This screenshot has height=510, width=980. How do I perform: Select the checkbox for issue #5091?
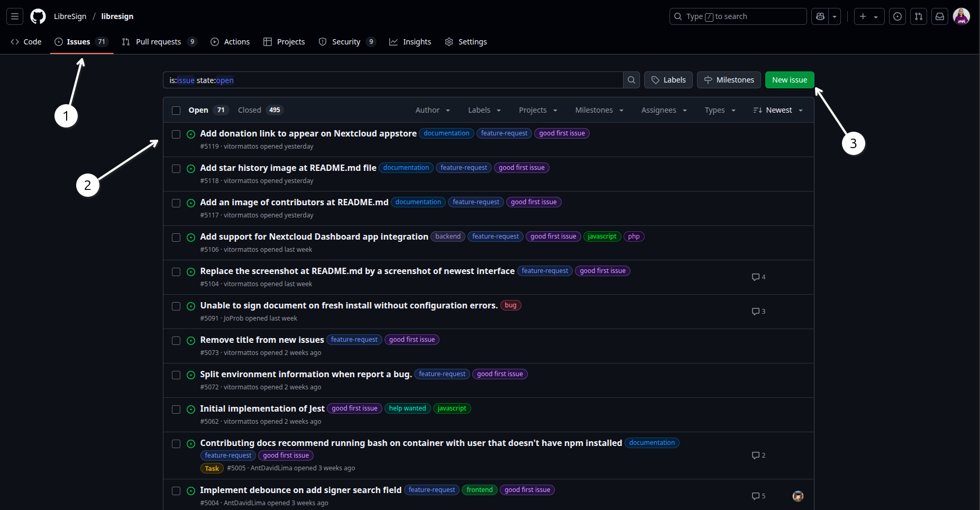point(176,306)
